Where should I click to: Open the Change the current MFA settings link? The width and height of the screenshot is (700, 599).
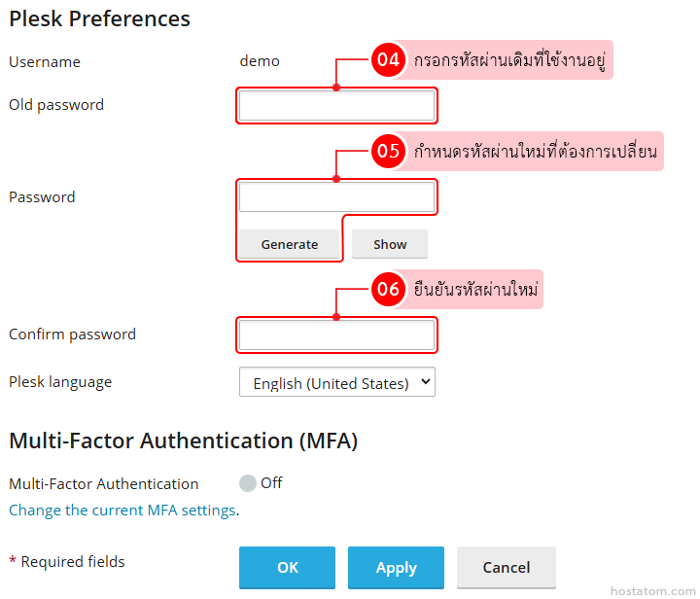[122, 510]
